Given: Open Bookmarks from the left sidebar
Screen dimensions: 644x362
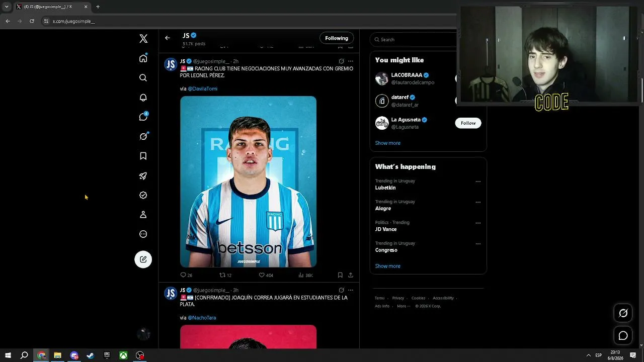Looking at the screenshot, I should click(x=143, y=156).
